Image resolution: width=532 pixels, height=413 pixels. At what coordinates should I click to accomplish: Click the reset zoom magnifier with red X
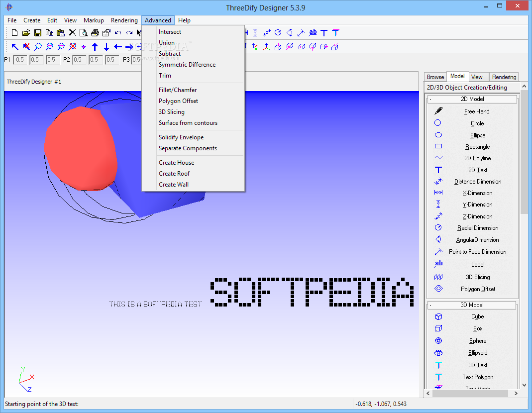coord(72,47)
